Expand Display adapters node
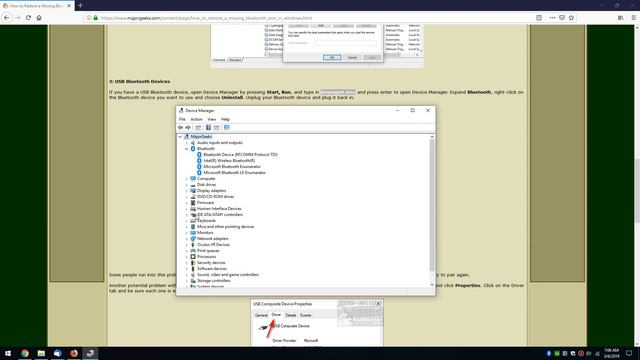Image resolution: width=640 pixels, height=360 pixels. click(187, 191)
